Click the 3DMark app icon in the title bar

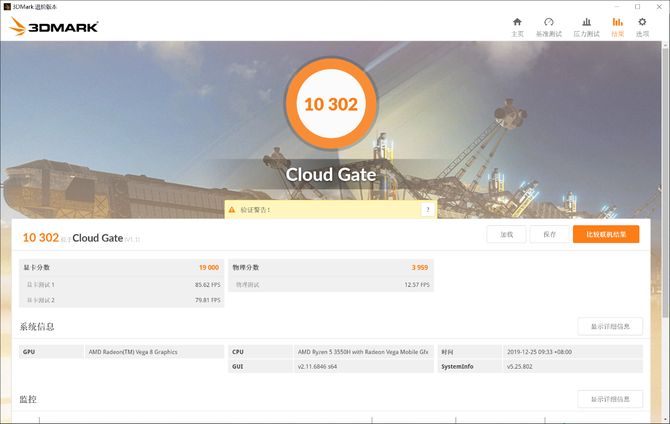(7, 6)
